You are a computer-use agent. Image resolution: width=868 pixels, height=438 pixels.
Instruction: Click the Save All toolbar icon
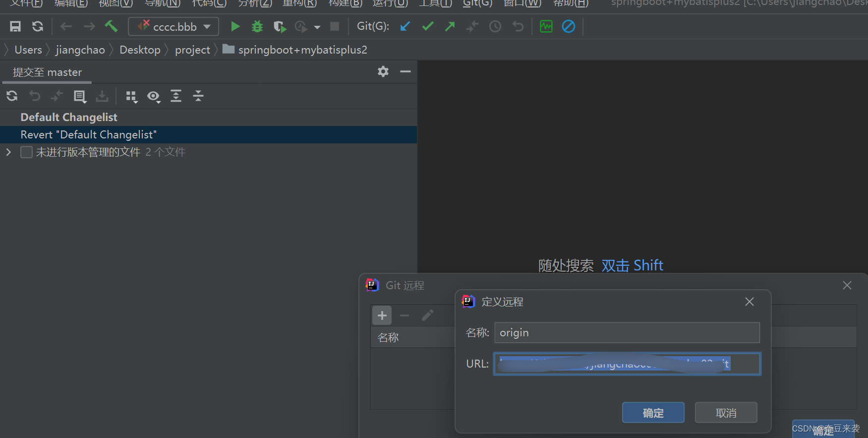pyautogui.click(x=15, y=26)
